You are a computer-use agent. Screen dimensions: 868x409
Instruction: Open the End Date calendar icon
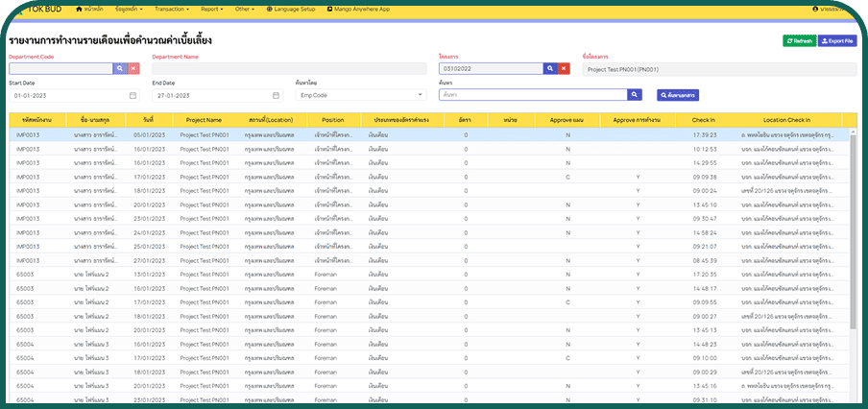(276, 95)
